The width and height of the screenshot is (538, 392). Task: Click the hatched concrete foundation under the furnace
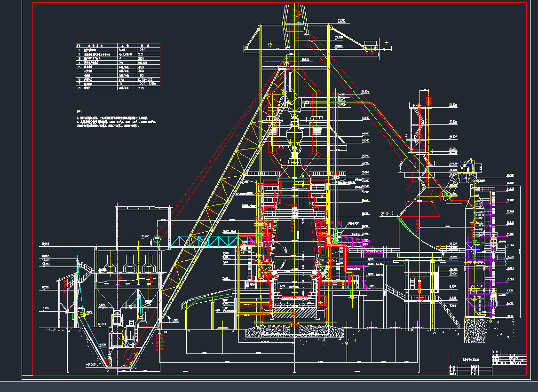(294, 332)
